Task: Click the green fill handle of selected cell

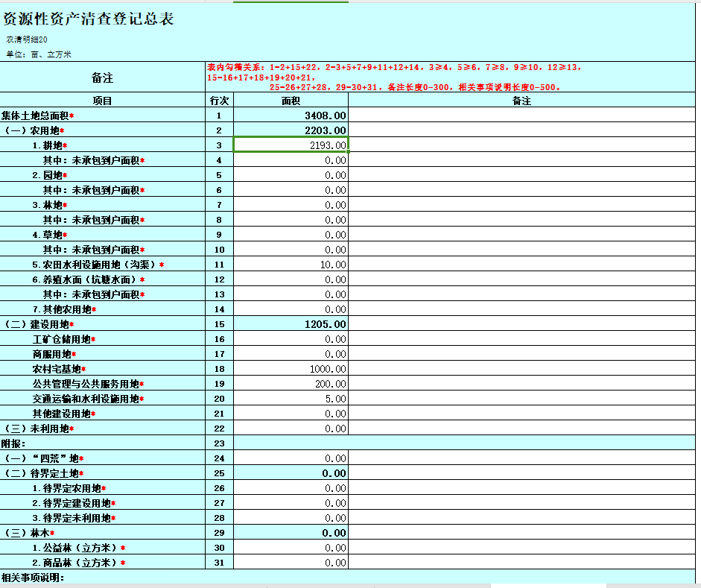Action: click(348, 151)
